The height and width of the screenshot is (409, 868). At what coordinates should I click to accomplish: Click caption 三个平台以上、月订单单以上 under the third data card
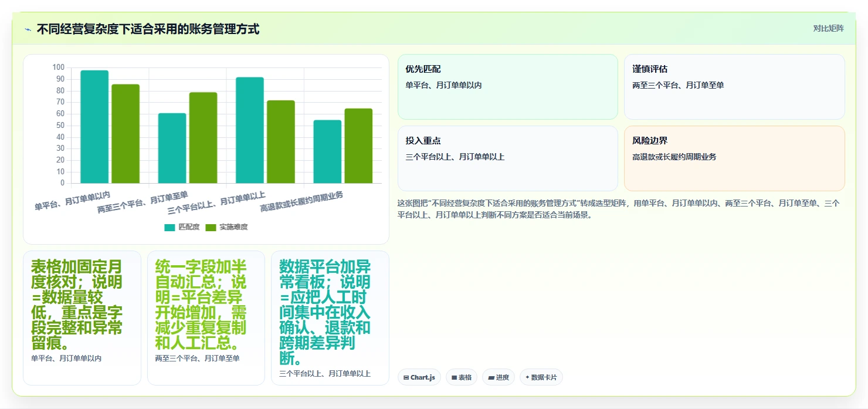tap(325, 373)
